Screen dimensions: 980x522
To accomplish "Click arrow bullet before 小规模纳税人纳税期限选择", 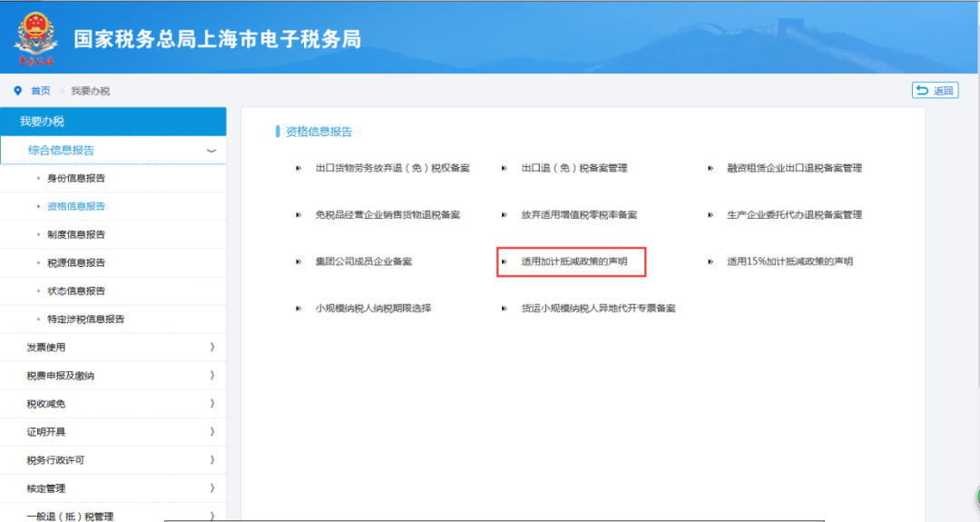I will (x=299, y=308).
